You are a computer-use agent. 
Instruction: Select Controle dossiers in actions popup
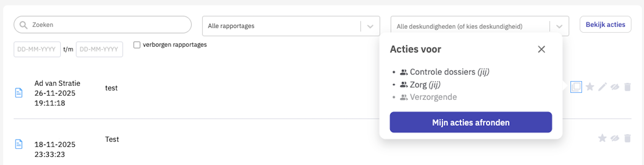(443, 72)
